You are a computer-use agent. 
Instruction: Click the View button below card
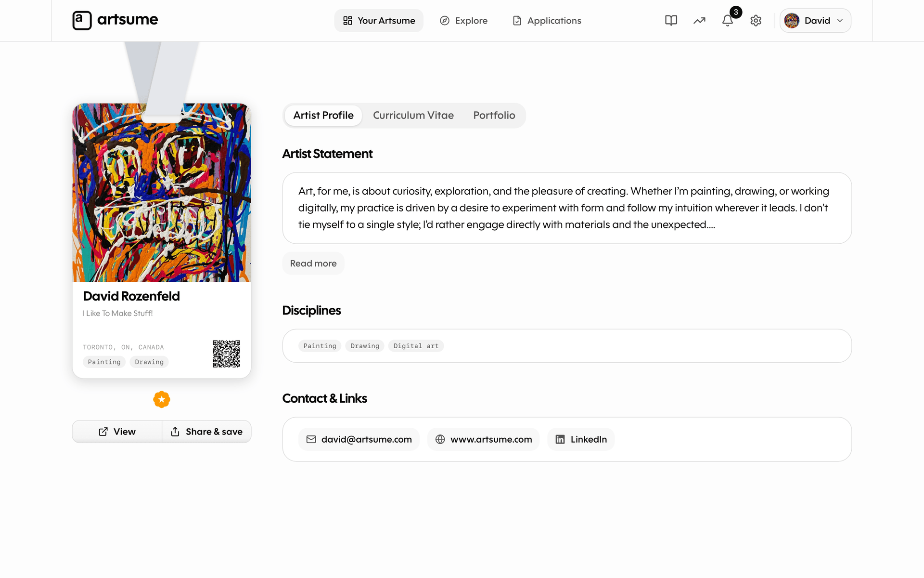(x=117, y=432)
